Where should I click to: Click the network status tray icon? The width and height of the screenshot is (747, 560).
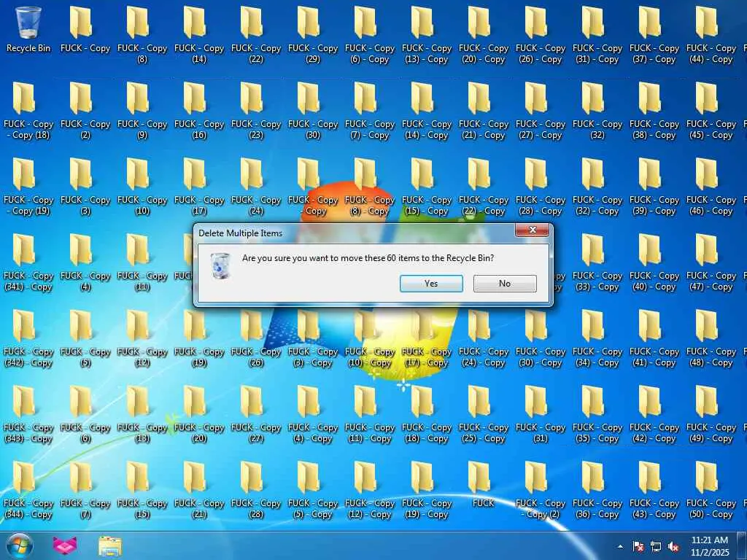pos(656,546)
